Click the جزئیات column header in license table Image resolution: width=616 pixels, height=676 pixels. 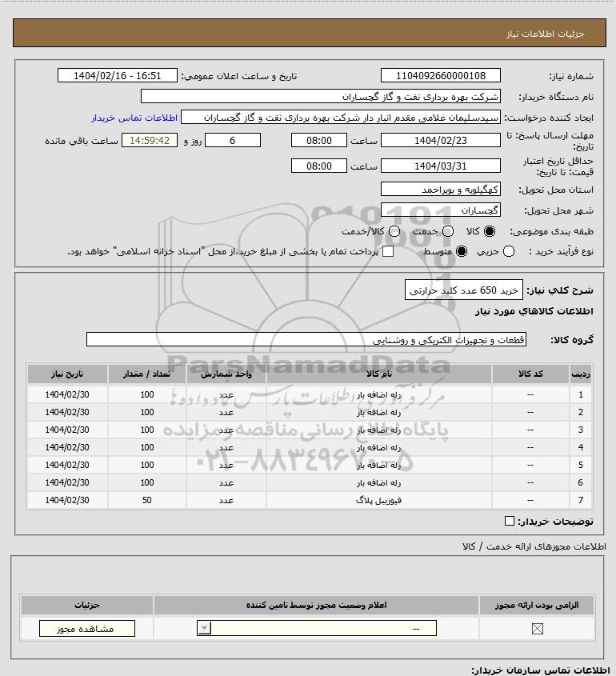pos(87,605)
